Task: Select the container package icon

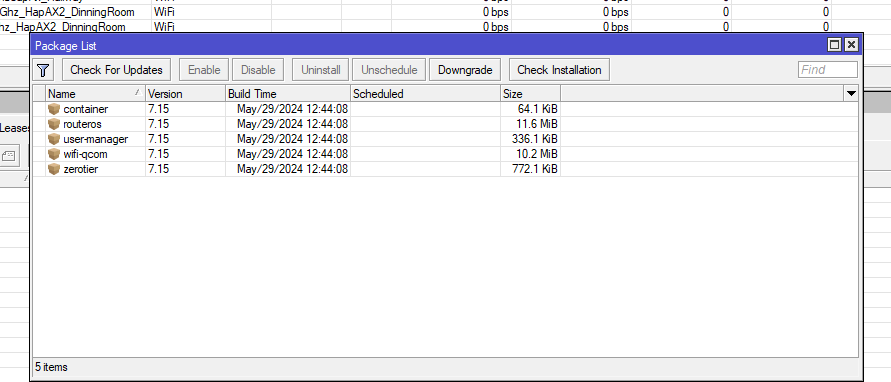Action: click(54, 109)
